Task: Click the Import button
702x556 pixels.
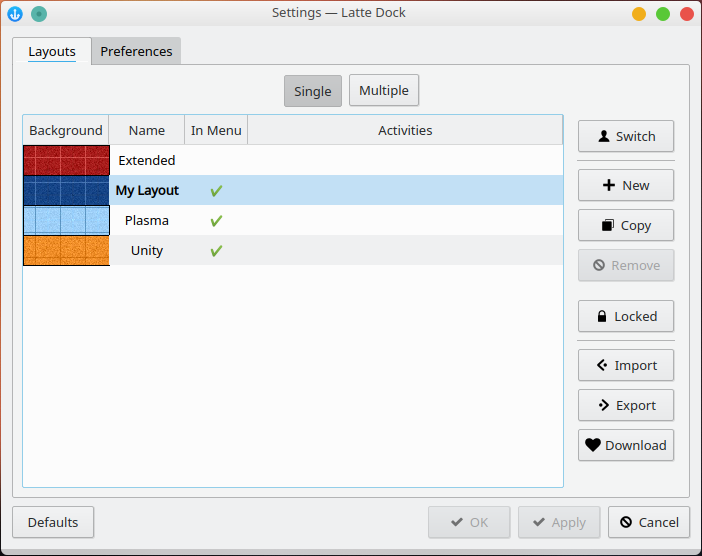Action: [626, 365]
